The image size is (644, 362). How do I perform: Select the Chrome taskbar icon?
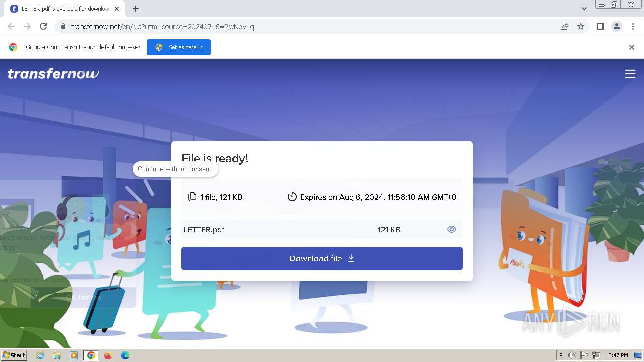pyautogui.click(x=91, y=355)
